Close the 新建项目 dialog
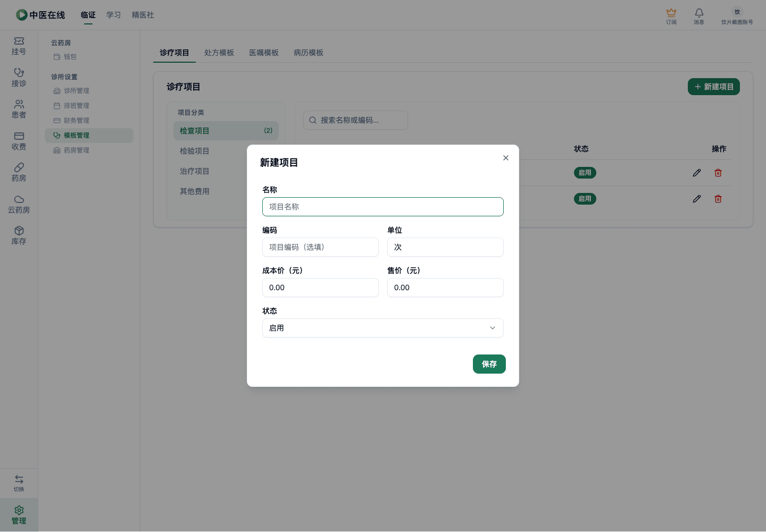 coord(506,158)
